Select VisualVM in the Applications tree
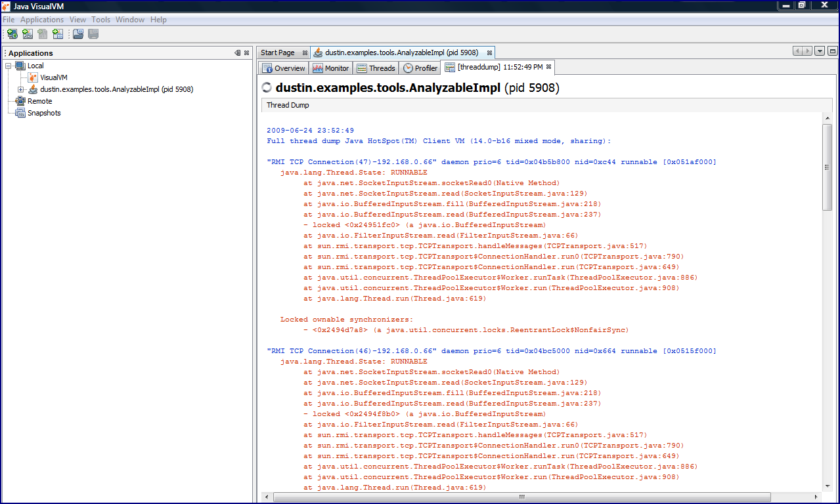The width and height of the screenshot is (840, 504). (x=54, y=77)
